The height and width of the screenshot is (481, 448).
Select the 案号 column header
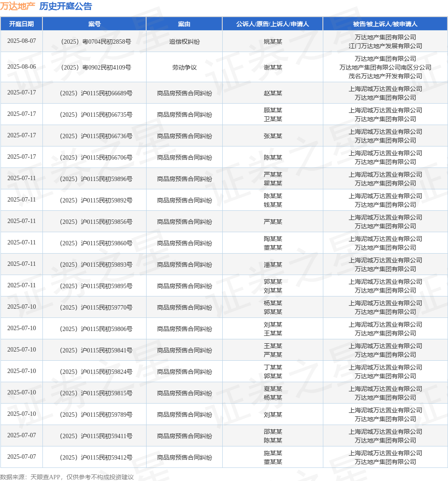coord(94,24)
